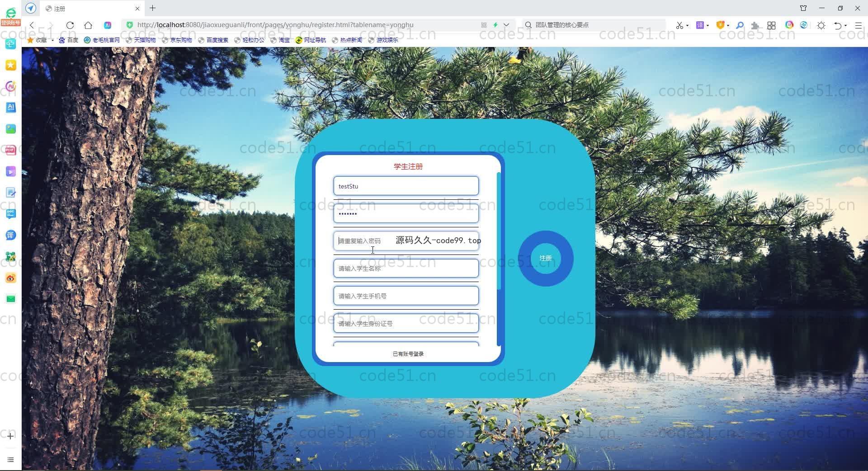Click the filled password field
Screen dimensions: 868x471
[x=406, y=213]
